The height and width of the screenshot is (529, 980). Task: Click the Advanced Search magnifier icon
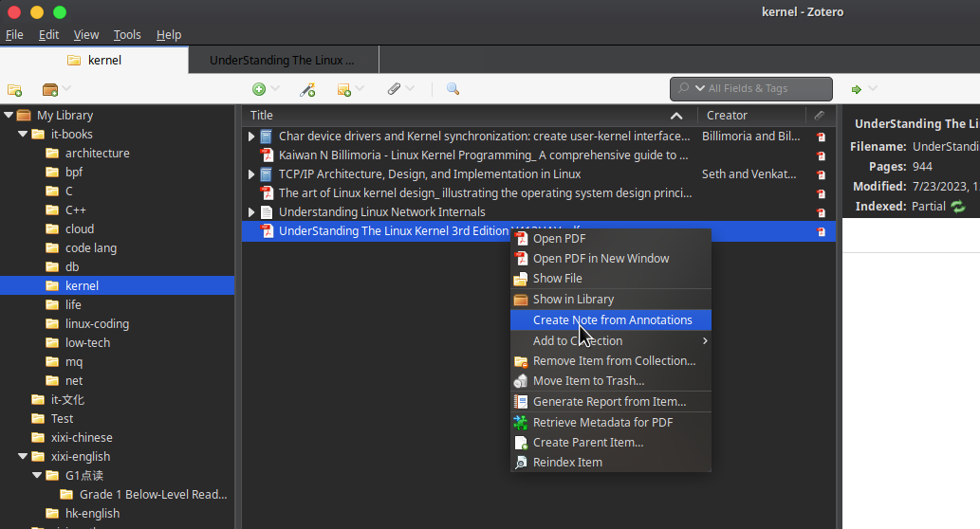[453, 89]
